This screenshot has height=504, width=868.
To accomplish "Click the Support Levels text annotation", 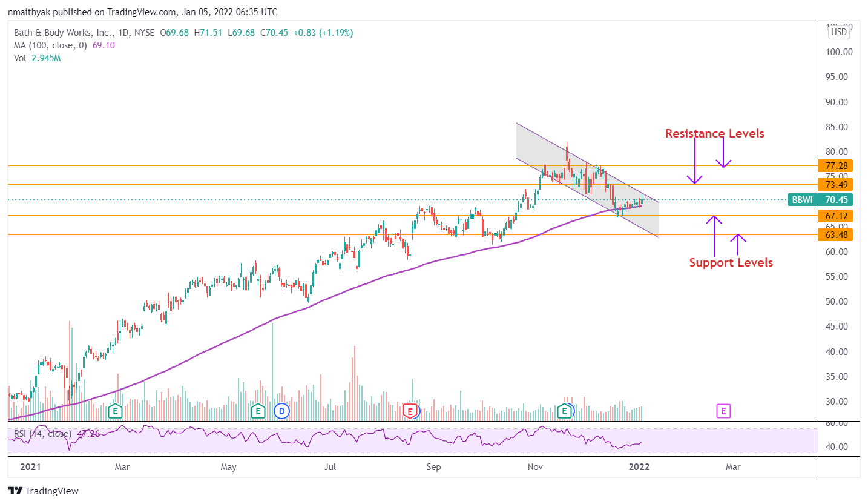I will [x=731, y=262].
